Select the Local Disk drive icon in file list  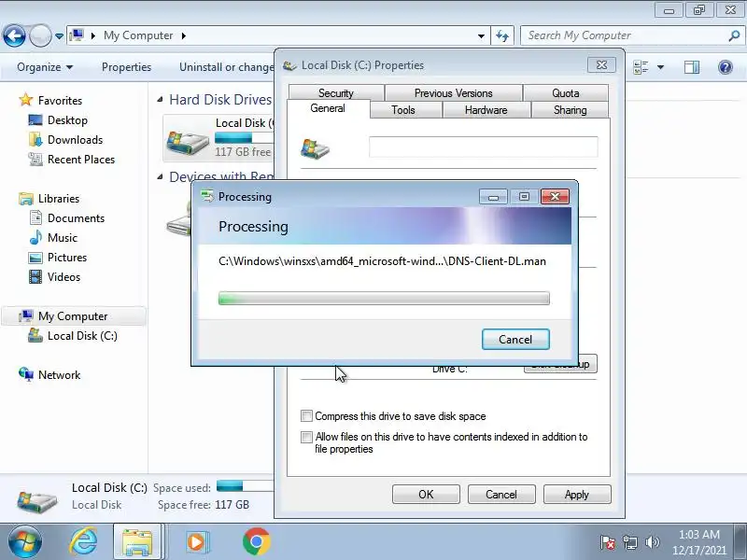point(188,141)
